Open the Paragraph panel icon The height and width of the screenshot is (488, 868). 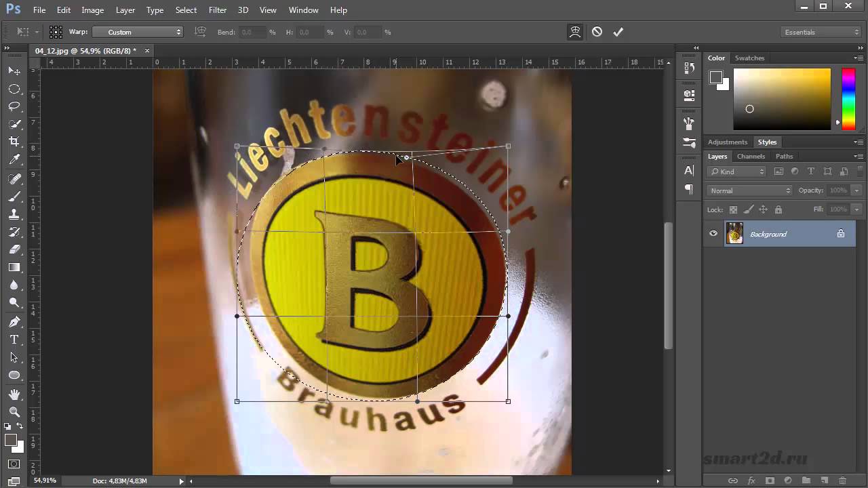pos(689,189)
